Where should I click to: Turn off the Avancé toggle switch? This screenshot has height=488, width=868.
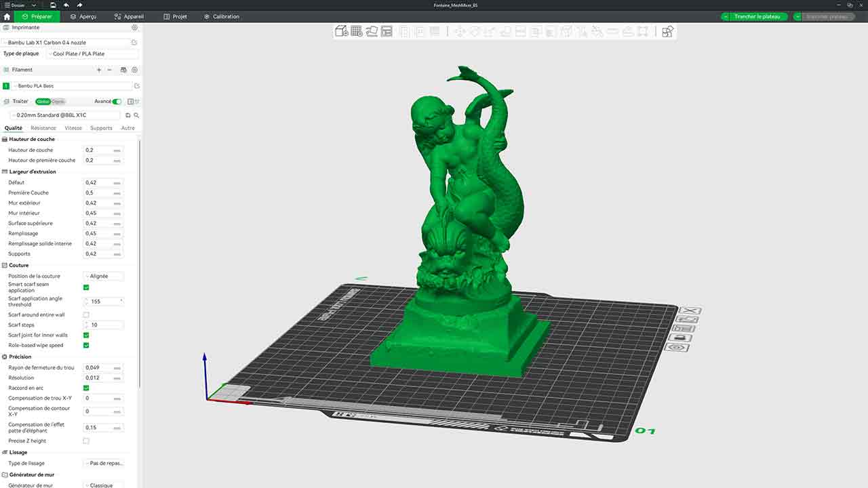pos(117,102)
